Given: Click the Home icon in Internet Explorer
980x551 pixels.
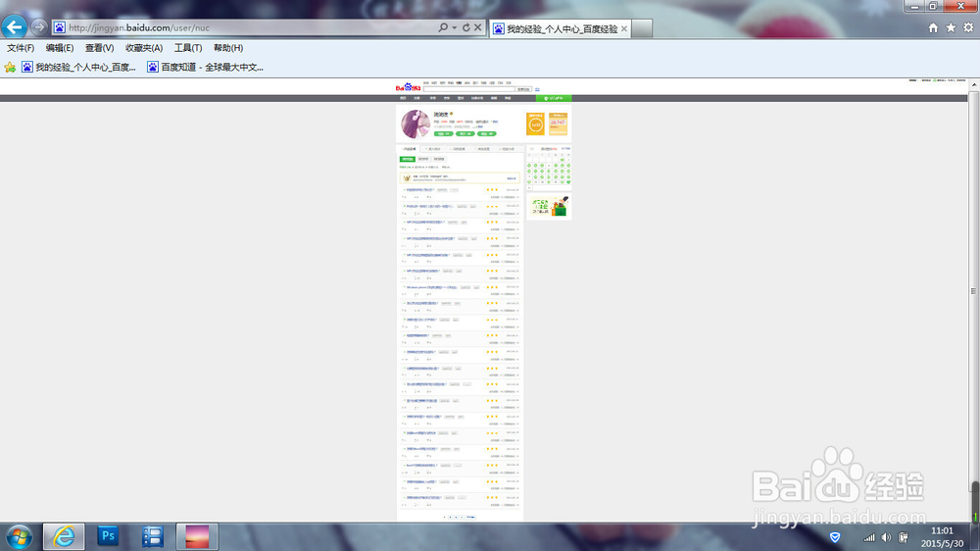Looking at the screenshot, I should pos(933,27).
